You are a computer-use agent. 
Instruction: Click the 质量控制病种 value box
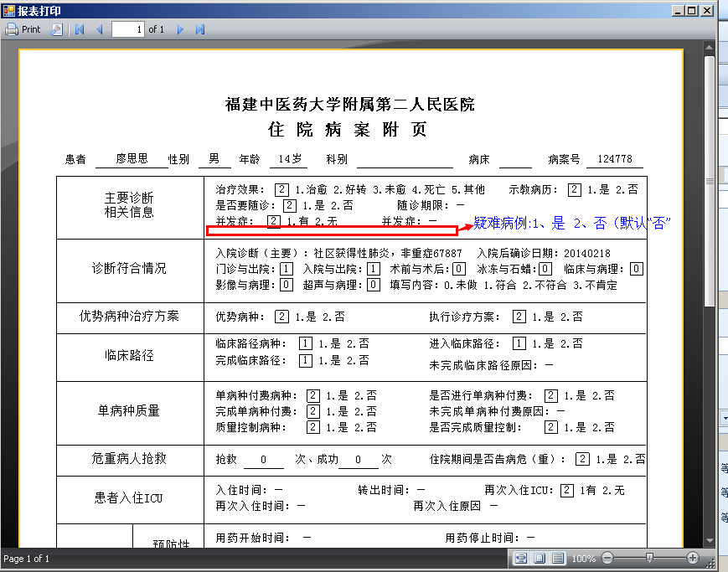(313, 427)
